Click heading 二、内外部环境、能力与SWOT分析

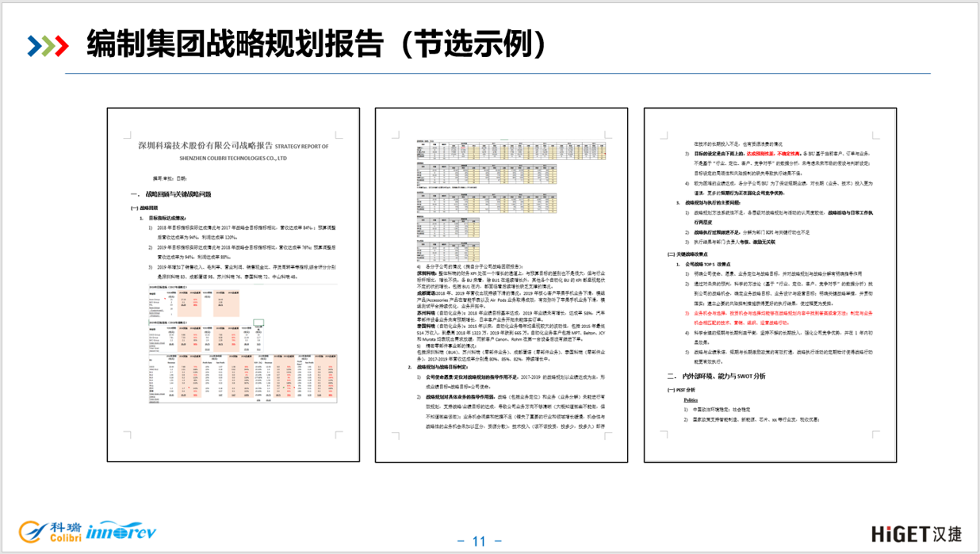pyautogui.click(x=716, y=375)
